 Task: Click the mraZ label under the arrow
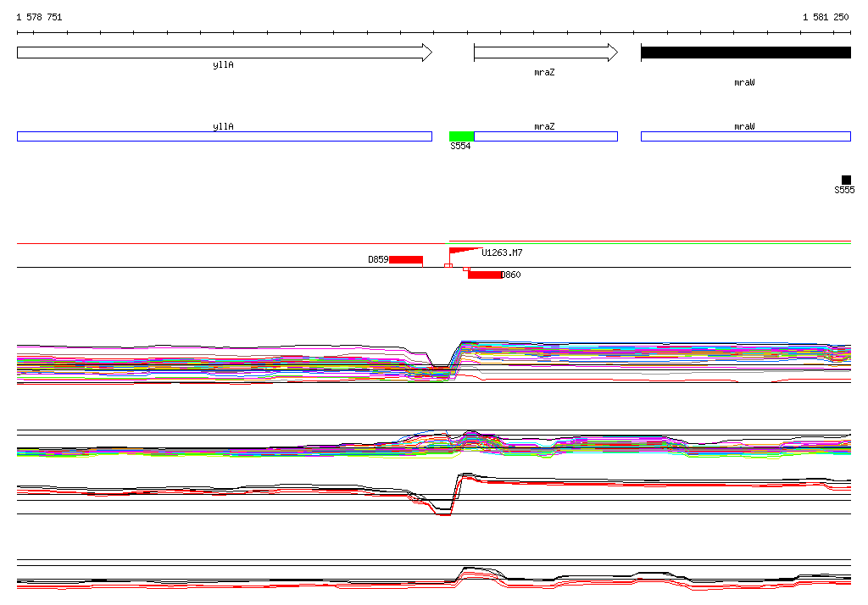[x=544, y=73]
